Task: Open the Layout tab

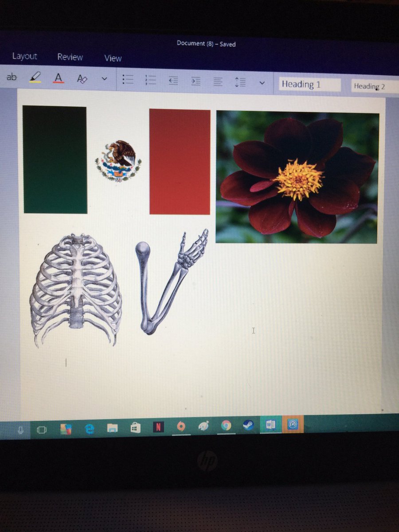Action: pyautogui.click(x=24, y=56)
